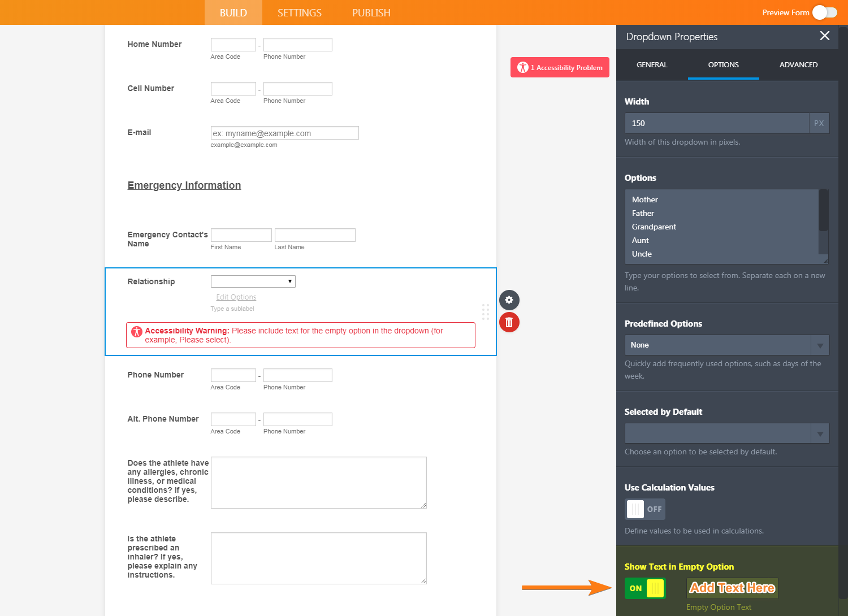Select 'Uncle' in the options list

(x=642, y=254)
